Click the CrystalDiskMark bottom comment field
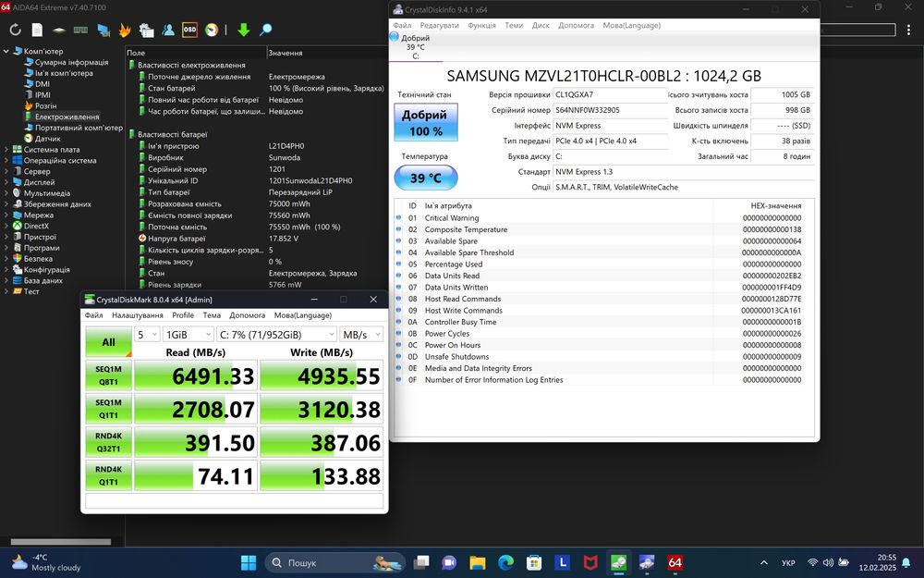Image resolution: width=924 pixels, height=578 pixels. pos(235,500)
